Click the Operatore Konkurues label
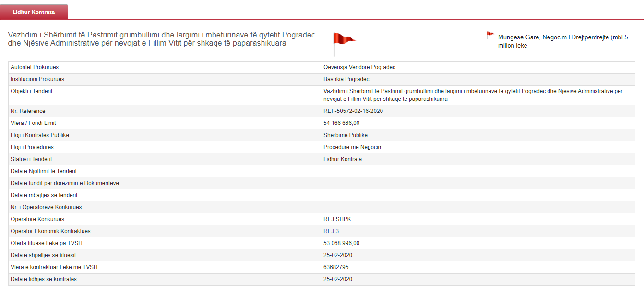 (37, 219)
